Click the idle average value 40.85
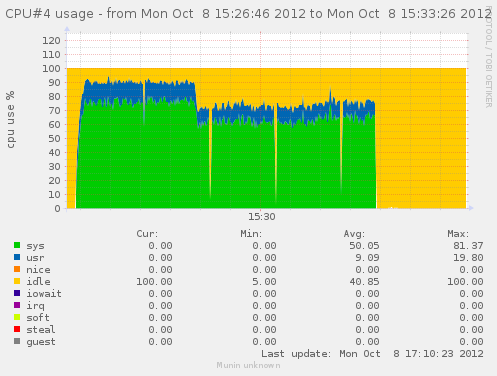This screenshot has height=376, width=497. tap(364, 282)
